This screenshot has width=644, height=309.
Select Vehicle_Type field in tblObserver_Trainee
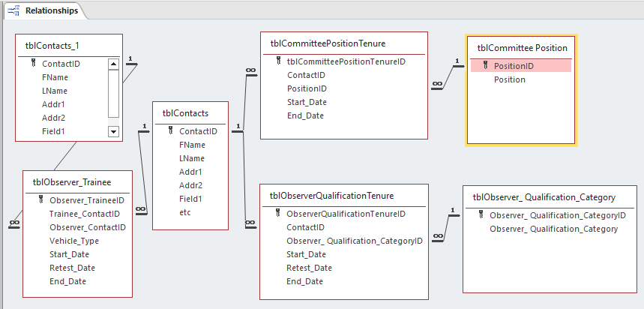(74, 241)
